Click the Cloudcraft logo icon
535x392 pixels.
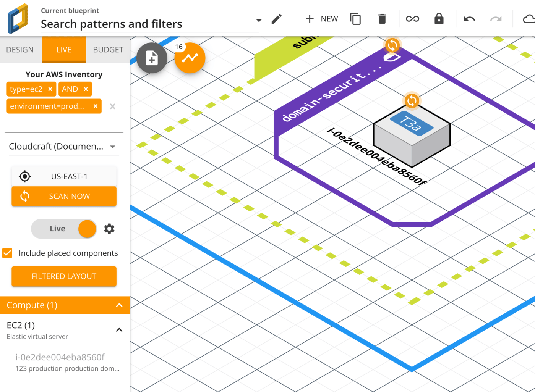coord(18,18)
